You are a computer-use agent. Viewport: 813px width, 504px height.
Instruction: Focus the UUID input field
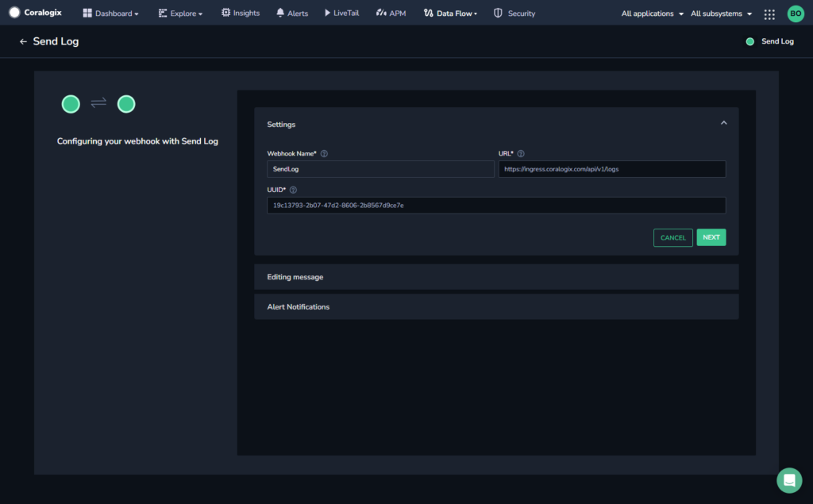496,206
